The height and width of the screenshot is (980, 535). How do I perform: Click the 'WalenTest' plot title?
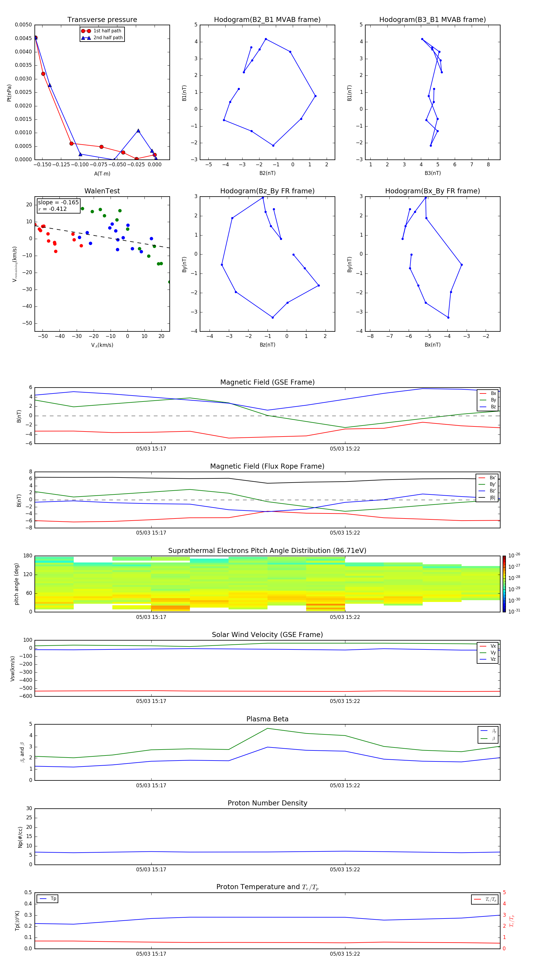pos(102,191)
